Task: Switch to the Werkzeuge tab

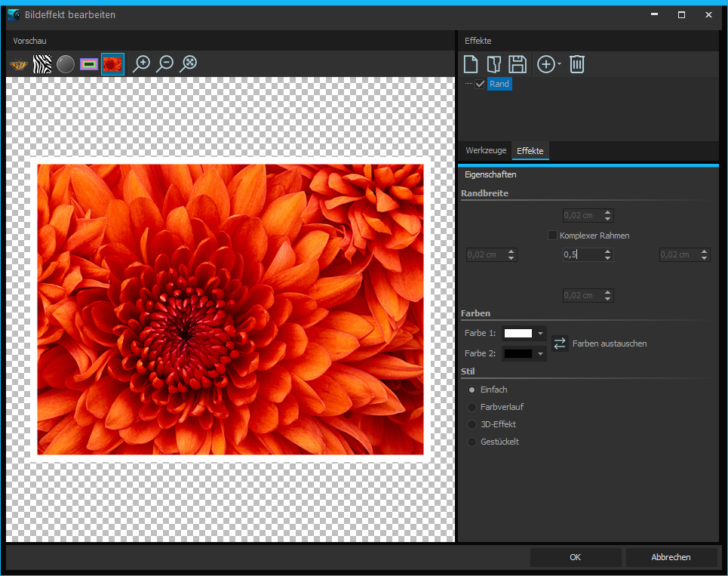Action: coord(485,151)
